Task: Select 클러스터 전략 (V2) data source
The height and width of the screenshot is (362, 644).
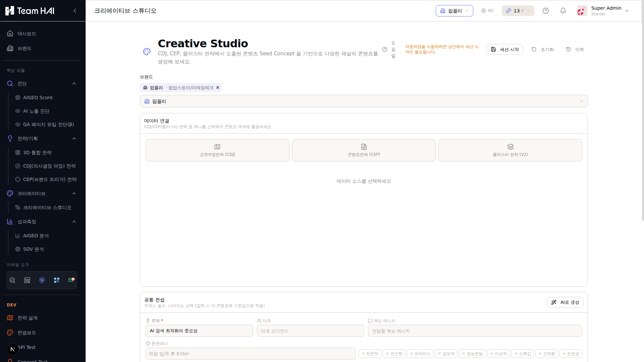Action: (x=510, y=150)
